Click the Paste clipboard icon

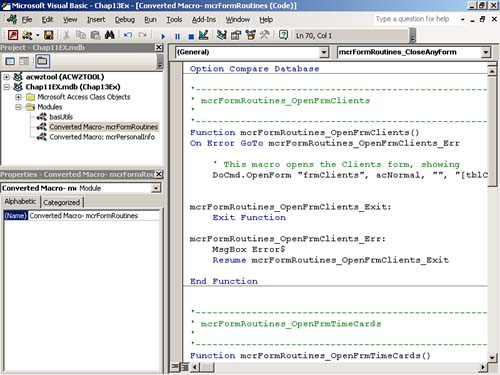(95, 35)
